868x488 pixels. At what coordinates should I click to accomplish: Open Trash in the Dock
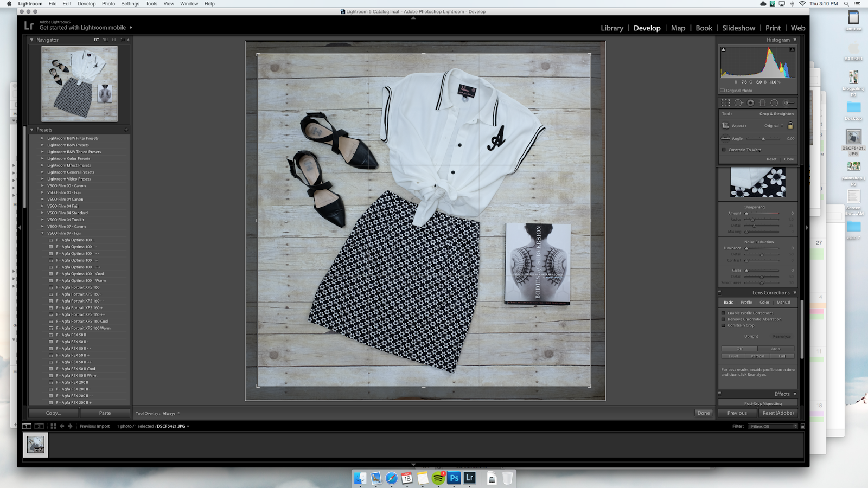coord(507,478)
